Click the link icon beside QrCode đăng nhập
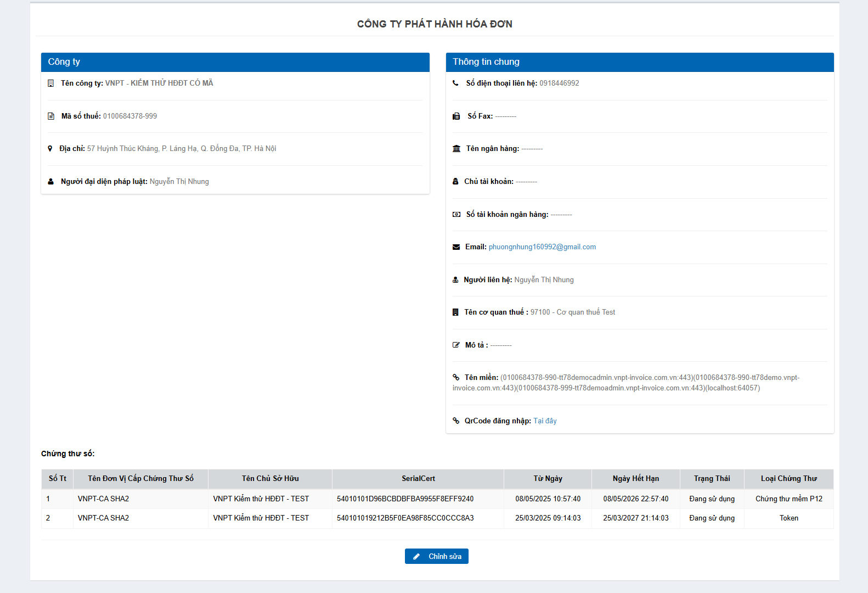 (x=456, y=421)
